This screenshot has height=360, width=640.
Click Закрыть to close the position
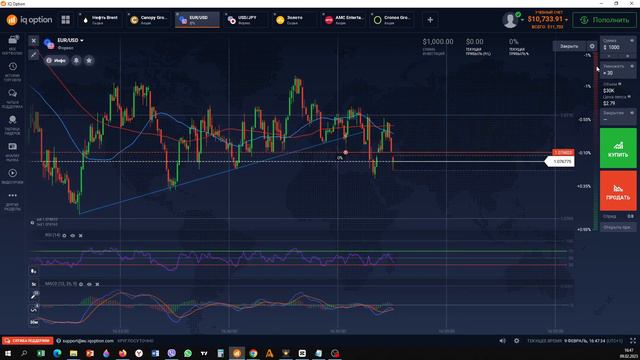pyautogui.click(x=569, y=46)
